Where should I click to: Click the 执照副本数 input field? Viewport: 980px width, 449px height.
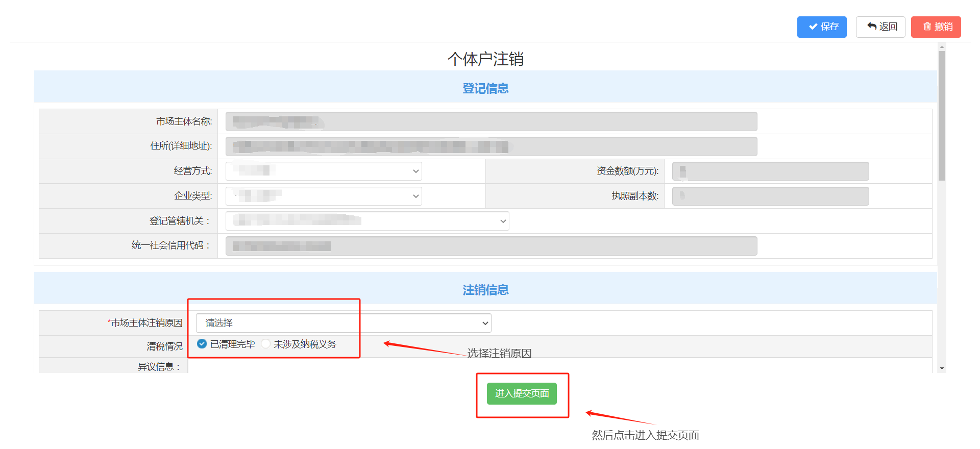click(x=770, y=196)
